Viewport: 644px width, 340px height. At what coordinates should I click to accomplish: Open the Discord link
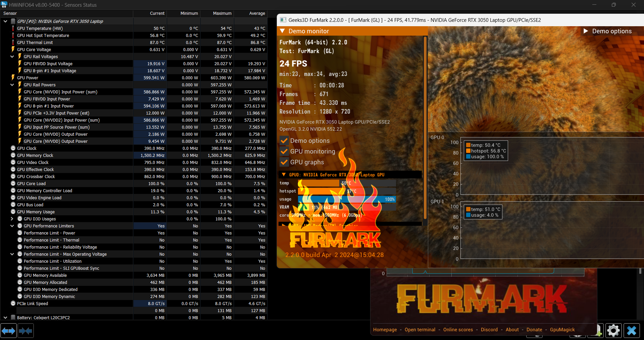click(x=489, y=330)
